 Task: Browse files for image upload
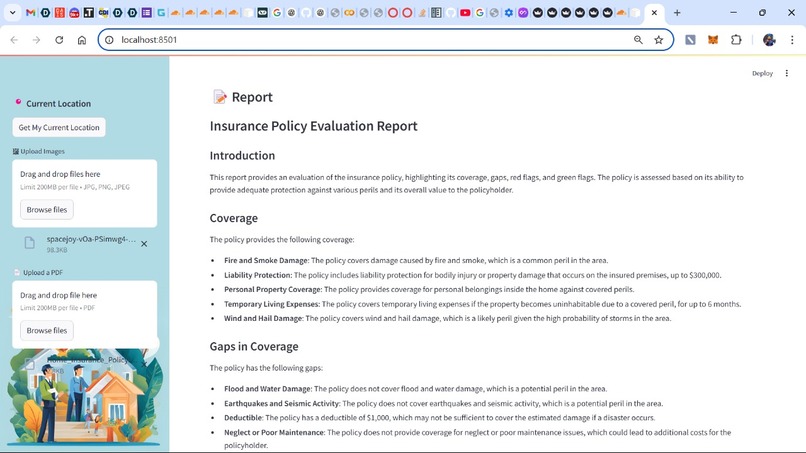point(47,210)
